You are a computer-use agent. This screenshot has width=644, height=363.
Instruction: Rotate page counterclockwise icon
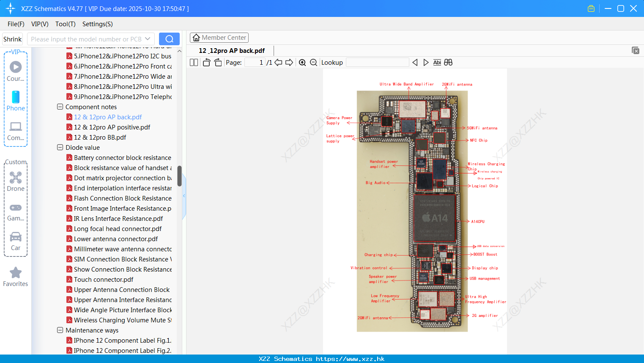pyautogui.click(x=206, y=63)
